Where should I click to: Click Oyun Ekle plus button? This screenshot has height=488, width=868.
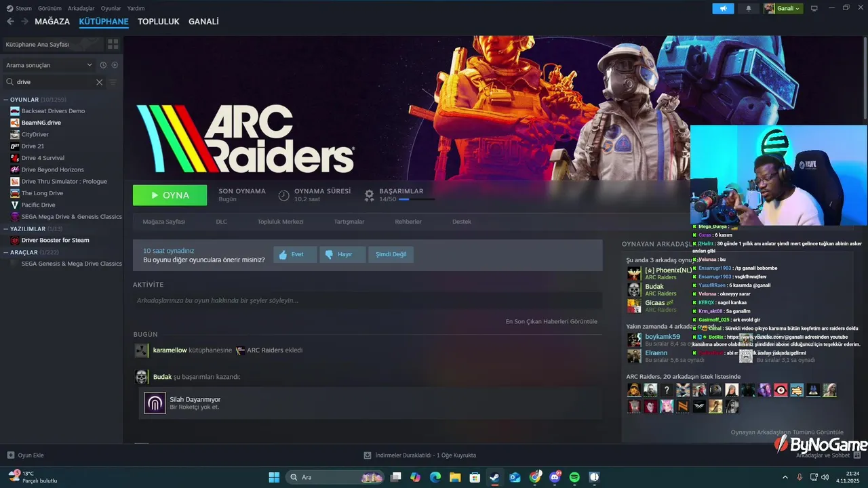pos(10,455)
